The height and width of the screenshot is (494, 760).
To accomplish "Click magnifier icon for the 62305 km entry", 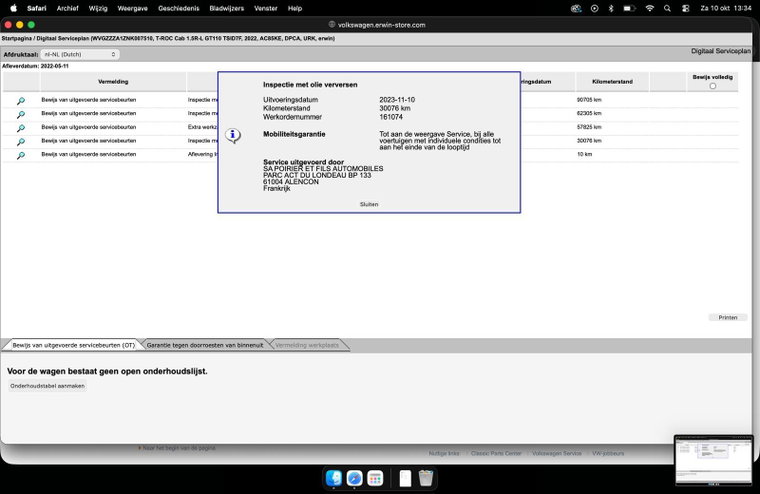I will [21, 114].
